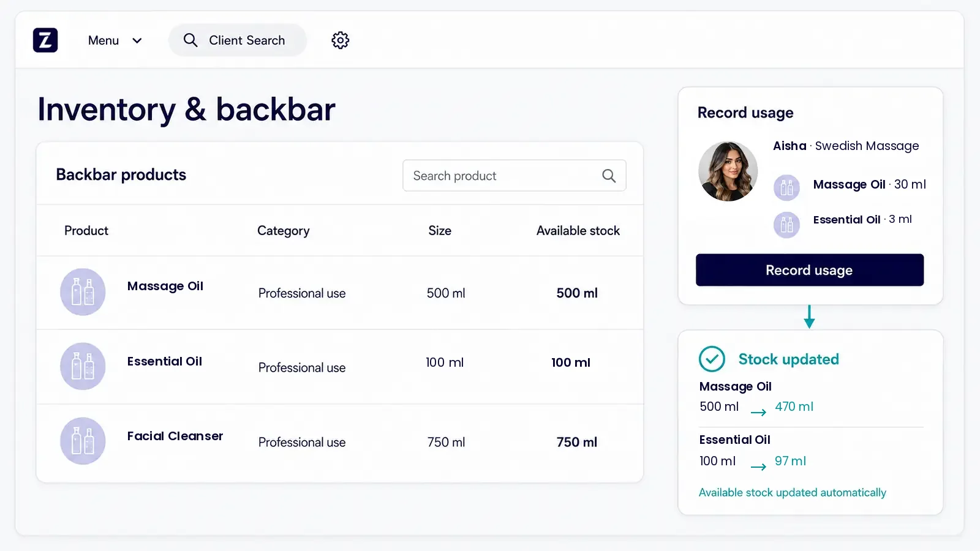Click the Essential Oil · 3 ml usage text

(x=862, y=219)
